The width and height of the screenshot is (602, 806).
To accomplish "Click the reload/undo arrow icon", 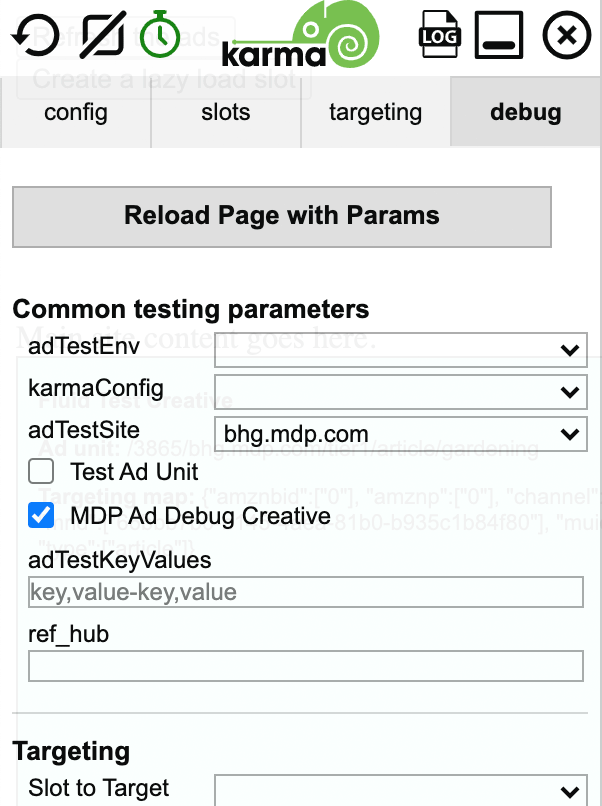I will click(33, 34).
